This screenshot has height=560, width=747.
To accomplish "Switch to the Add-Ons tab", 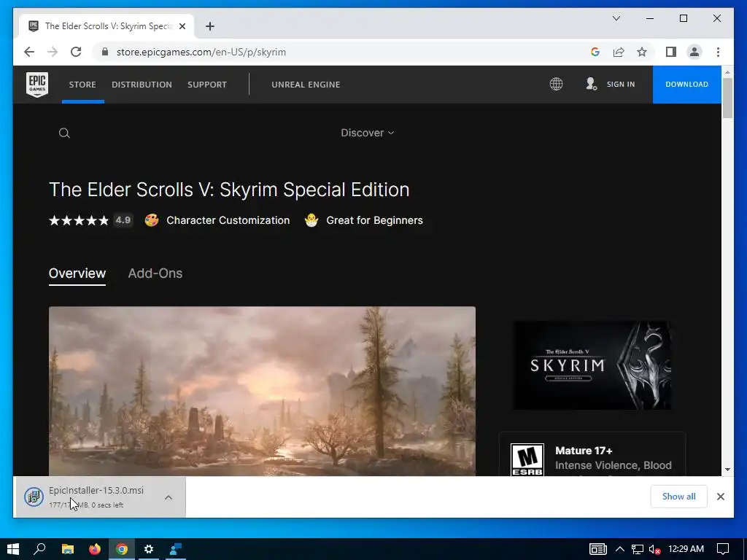I will [155, 273].
